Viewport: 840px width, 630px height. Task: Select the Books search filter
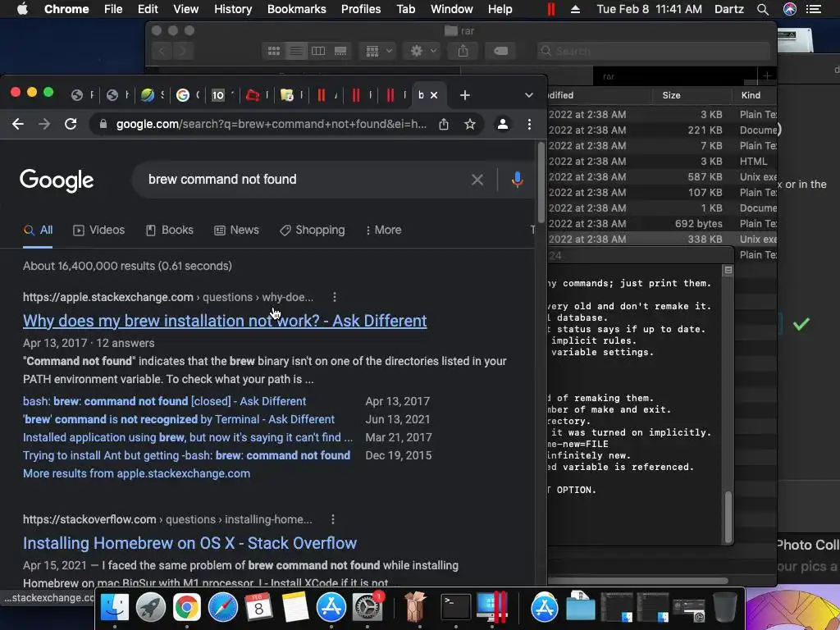pos(169,230)
